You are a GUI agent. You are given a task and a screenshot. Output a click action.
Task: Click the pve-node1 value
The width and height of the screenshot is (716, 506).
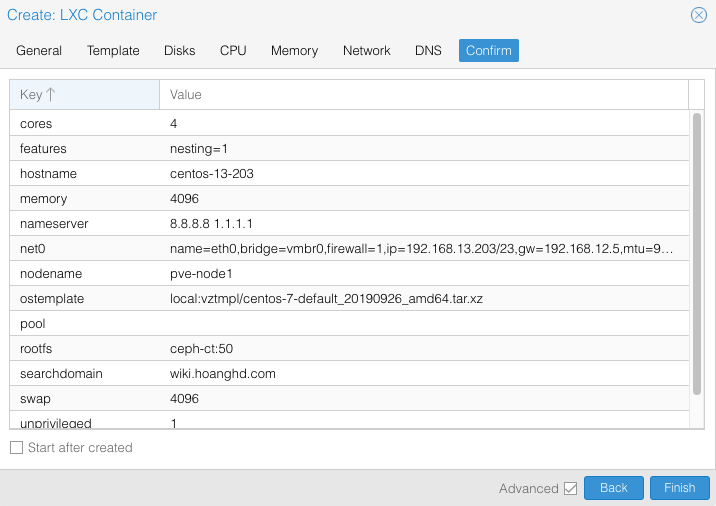(201, 274)
